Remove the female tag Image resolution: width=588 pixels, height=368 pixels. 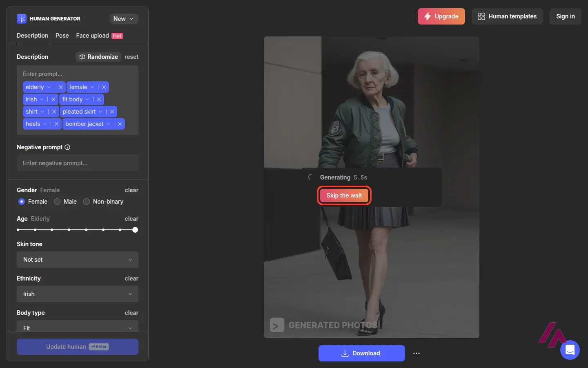[104, 87]
